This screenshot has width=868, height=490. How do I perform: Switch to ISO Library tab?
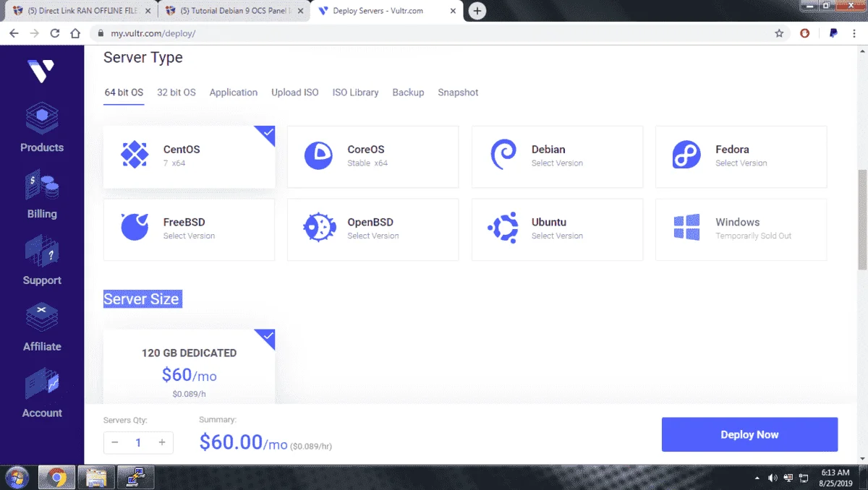355,93
